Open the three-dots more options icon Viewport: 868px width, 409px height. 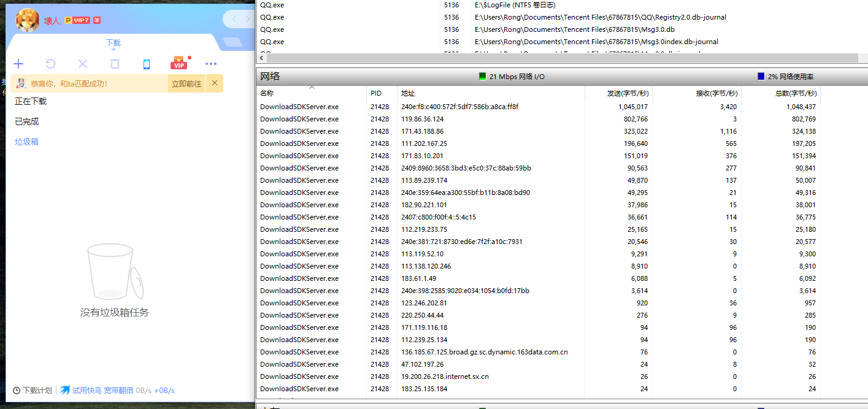(211, 64)
